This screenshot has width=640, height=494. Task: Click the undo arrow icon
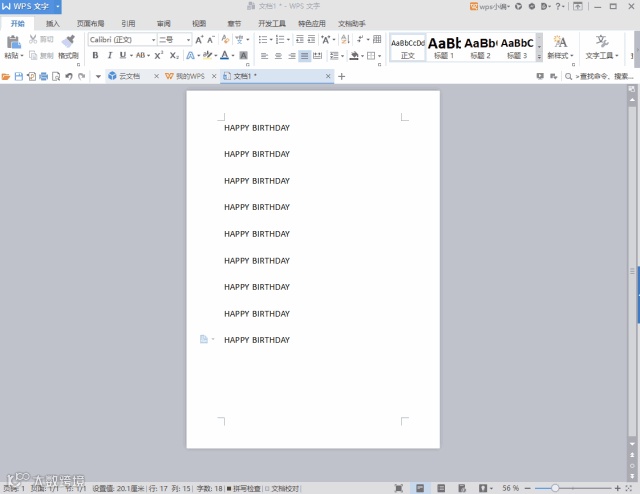pyautogui.click(x=69, y=76)
